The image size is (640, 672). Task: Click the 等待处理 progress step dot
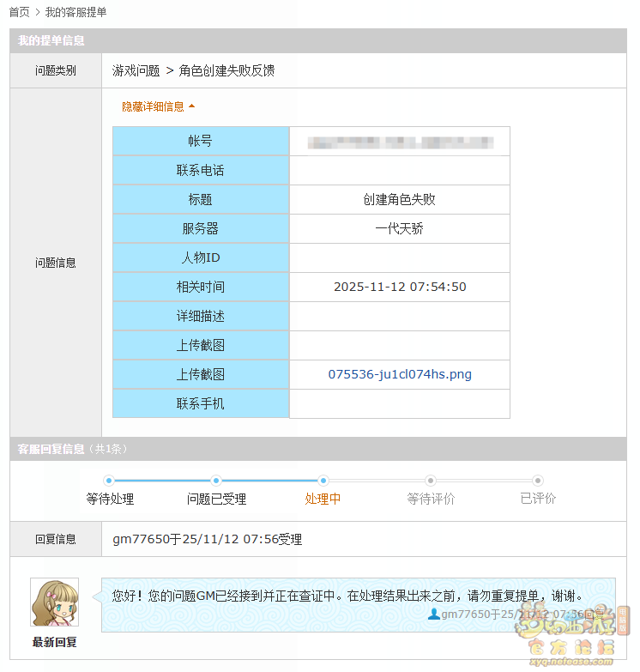(x=109, y=481)
